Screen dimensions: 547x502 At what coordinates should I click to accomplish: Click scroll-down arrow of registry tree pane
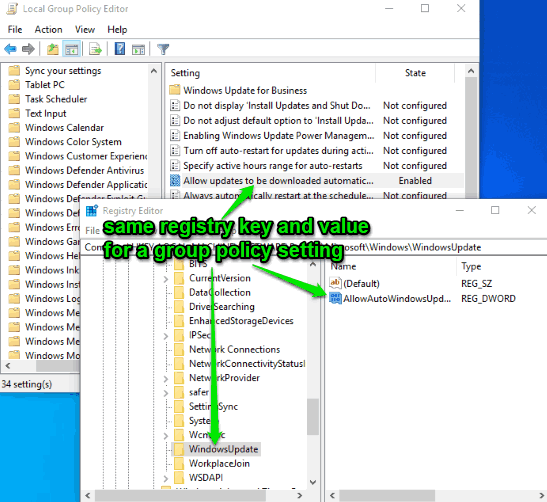coord(313,482)
